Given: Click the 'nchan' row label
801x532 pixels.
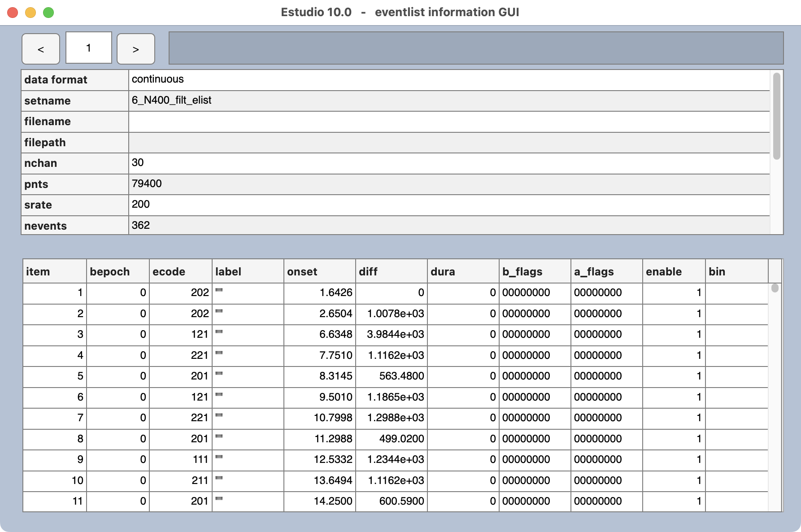Looking at the screenshot, I should pyautogui.click(x=75, y=163).
